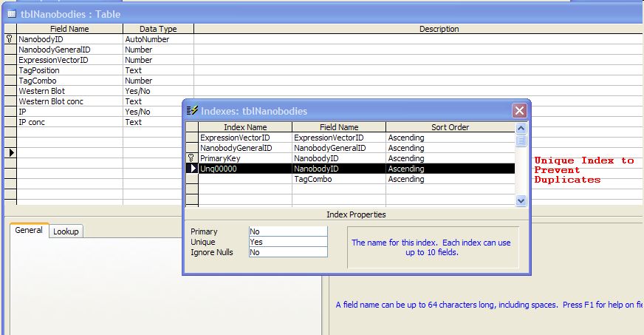
Task: Click the Description column header
Action: [419, 29]
